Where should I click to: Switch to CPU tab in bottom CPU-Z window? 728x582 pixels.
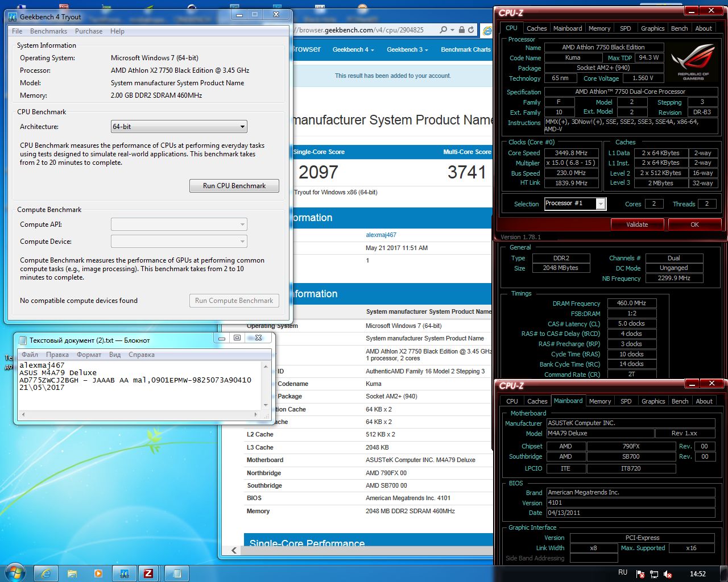click(512, 401)
